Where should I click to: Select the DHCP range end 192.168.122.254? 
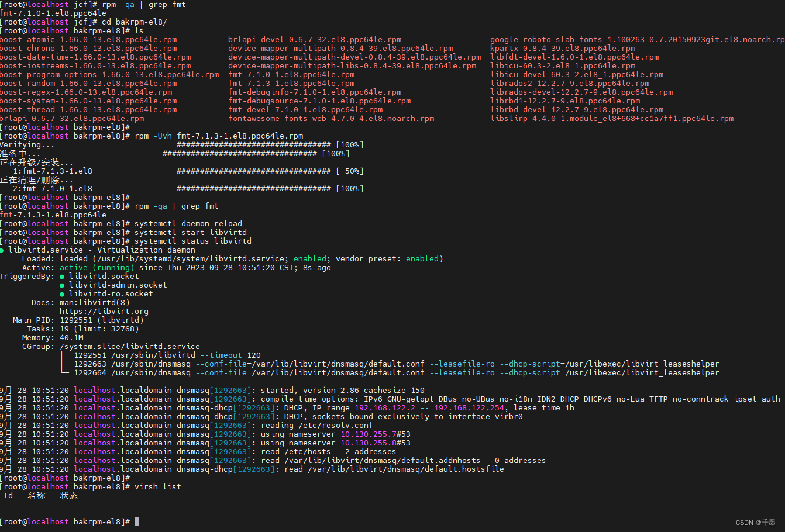click(x=469, y=408)
